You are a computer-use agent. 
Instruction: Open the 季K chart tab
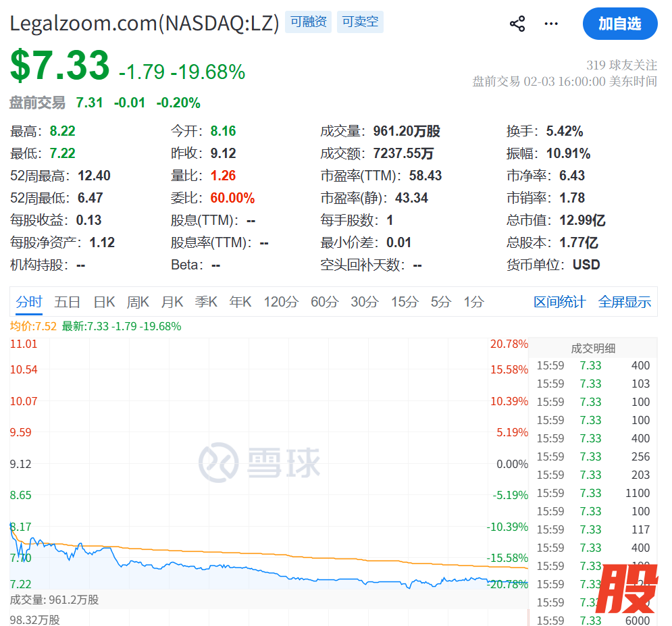[x=206, y=302]
